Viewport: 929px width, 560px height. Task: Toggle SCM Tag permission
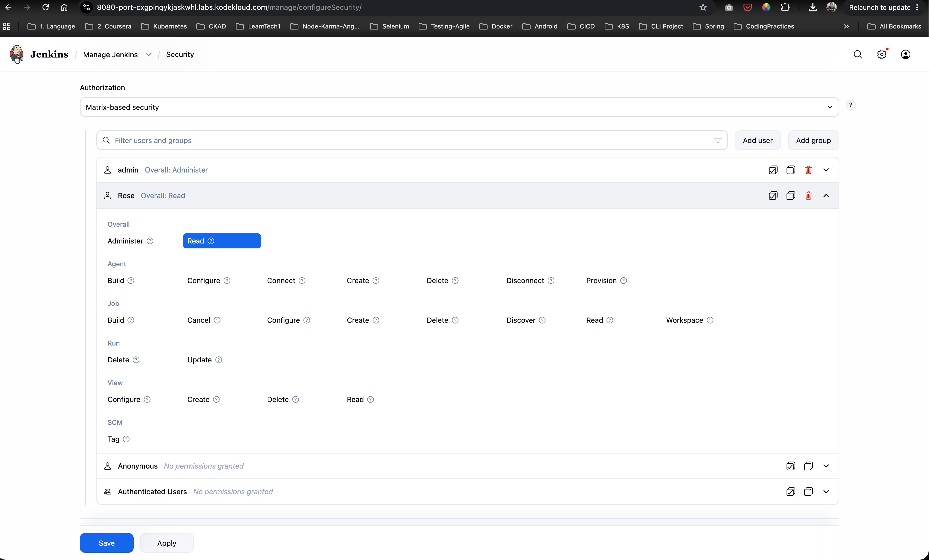(113, 439)
